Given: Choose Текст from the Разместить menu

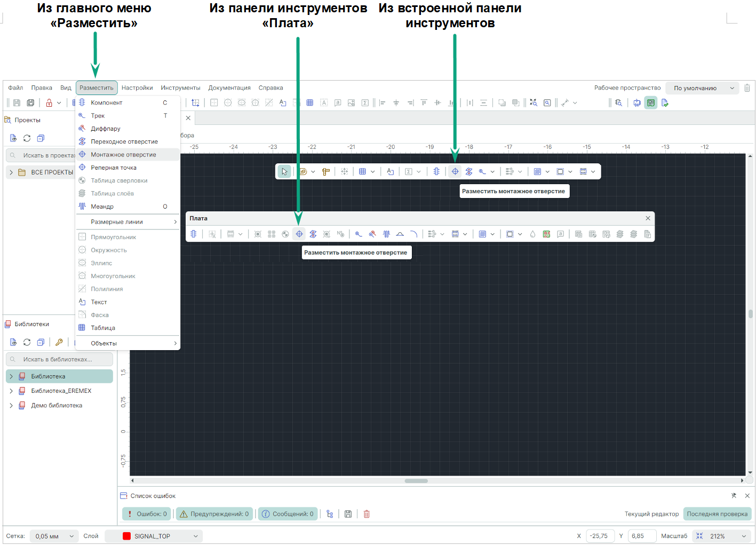Looking at the screenshot, I should 128,302.
